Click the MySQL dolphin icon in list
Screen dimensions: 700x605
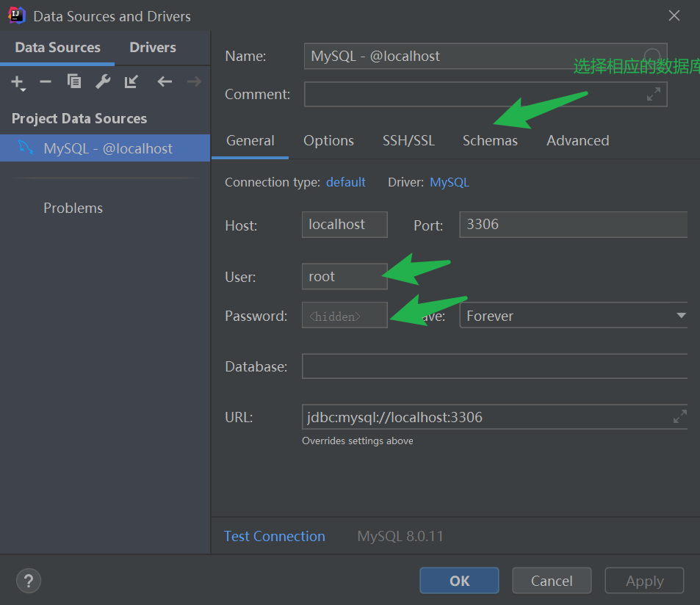tap(26, 148)
